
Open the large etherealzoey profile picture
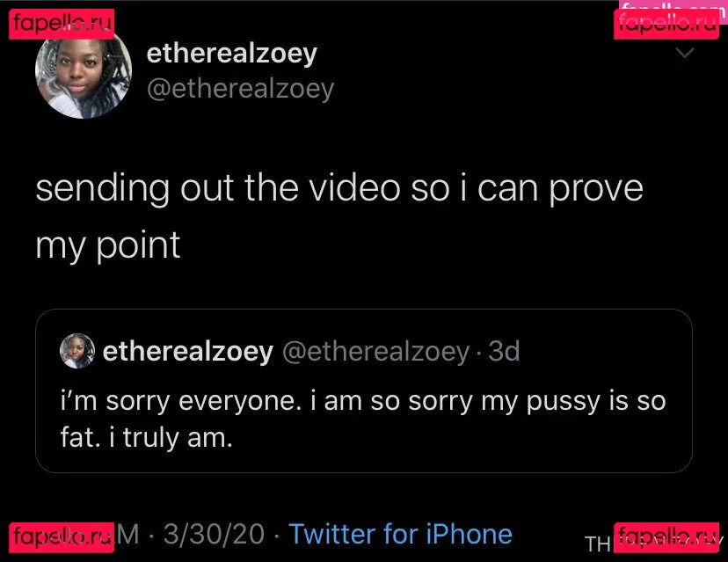[83, 71]
